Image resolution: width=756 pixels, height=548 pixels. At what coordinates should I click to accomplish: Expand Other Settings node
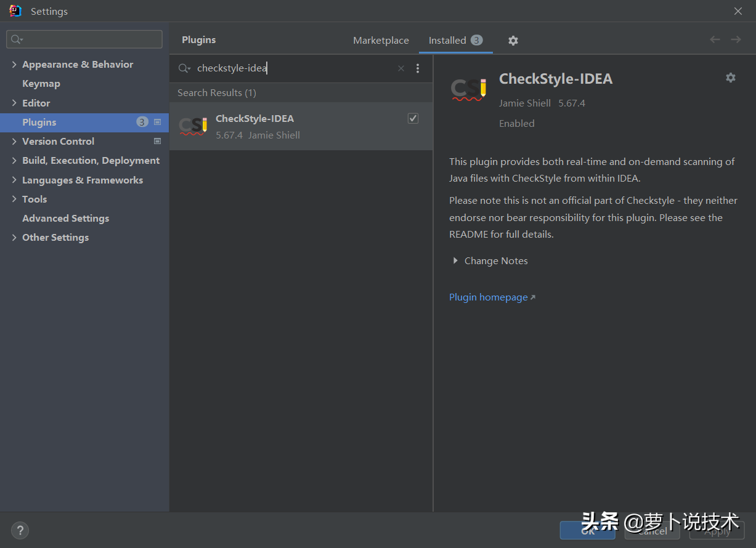(14, 237)
